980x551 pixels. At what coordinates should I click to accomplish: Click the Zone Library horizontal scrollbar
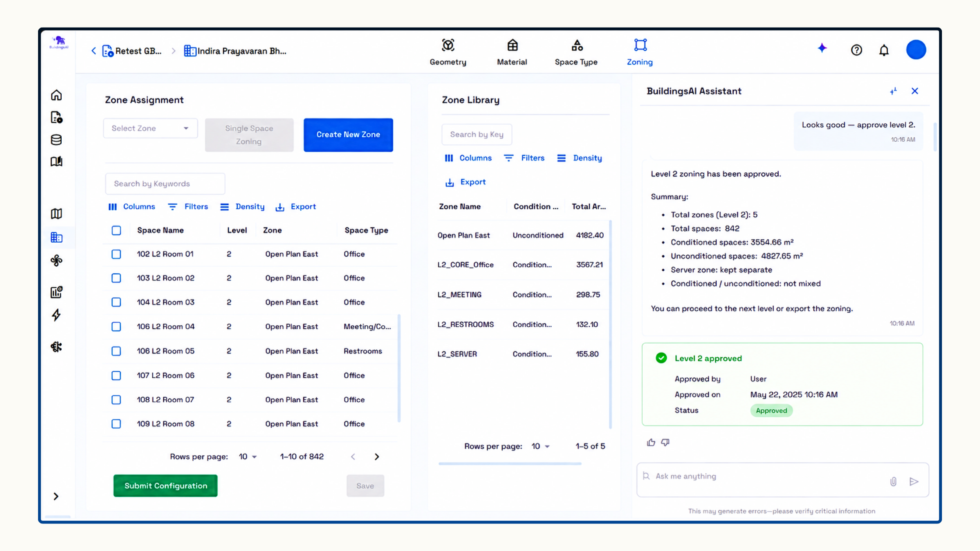click(510, 464)
